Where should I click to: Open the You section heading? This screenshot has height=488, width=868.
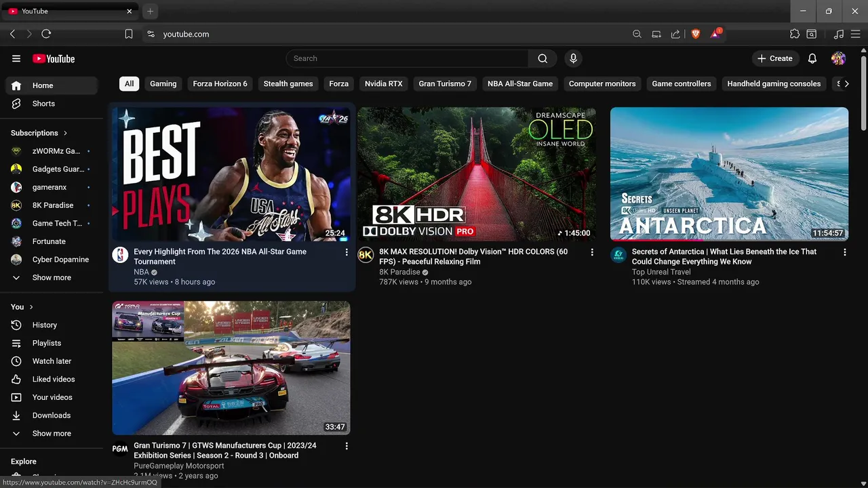click(x=22, y=307)
